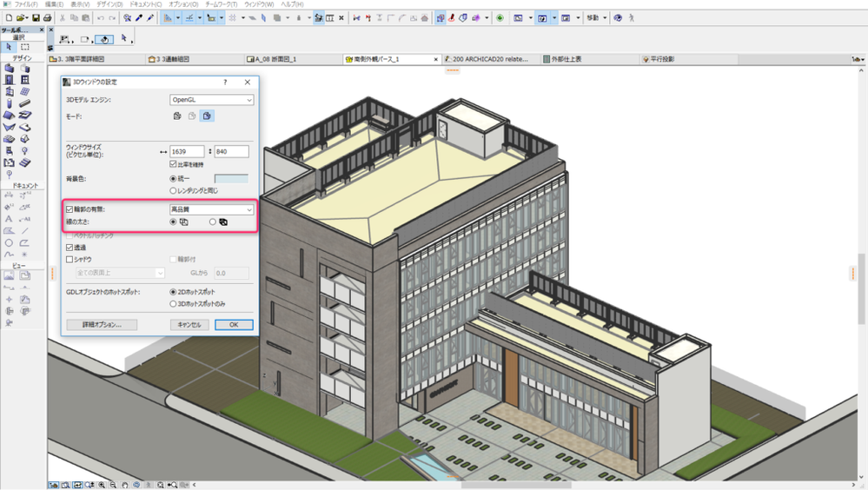
Task: Expand the 高品質 contour quality dropdown
Action: (211, 209)
